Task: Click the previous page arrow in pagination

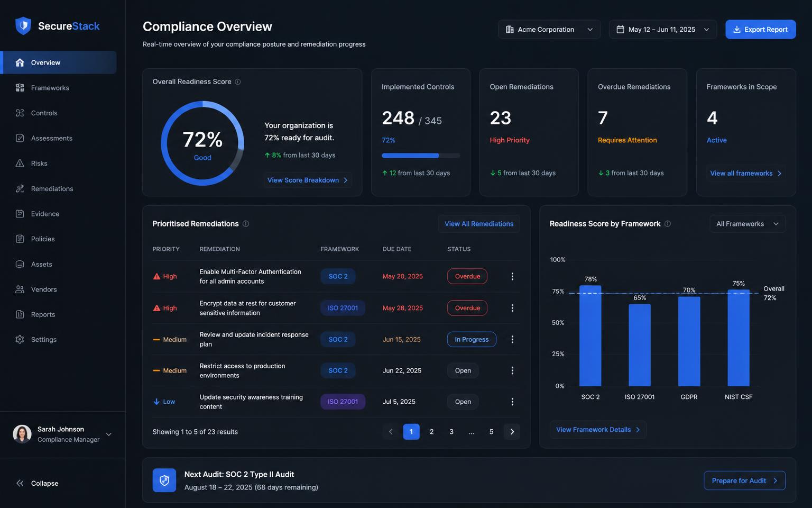Action: tap(391, 432)
